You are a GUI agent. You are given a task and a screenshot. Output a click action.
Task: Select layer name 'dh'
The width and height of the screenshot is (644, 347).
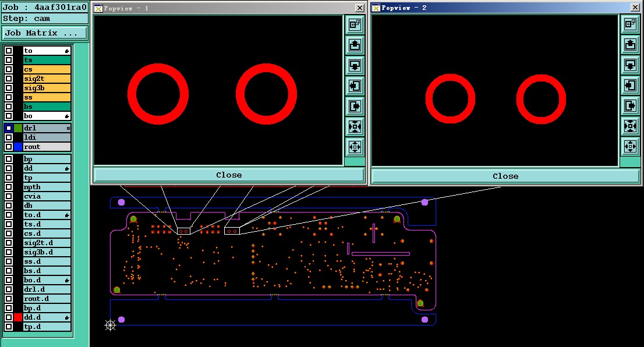pyautogui.click(x=47, y=206)
